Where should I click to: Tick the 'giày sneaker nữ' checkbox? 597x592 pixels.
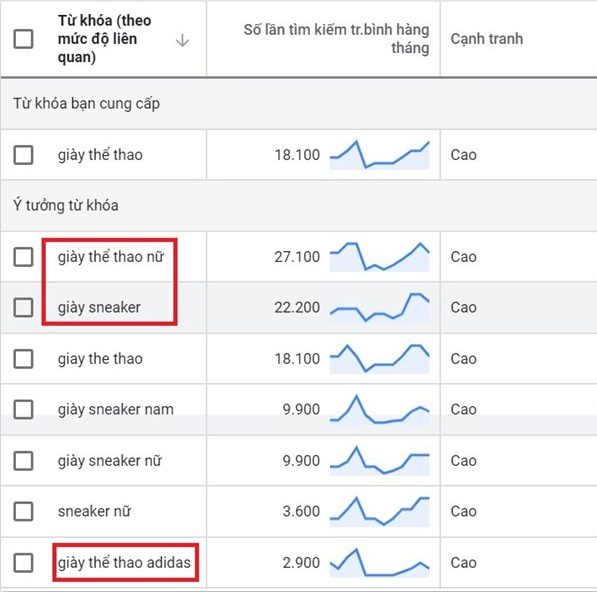tap(23, 461)
